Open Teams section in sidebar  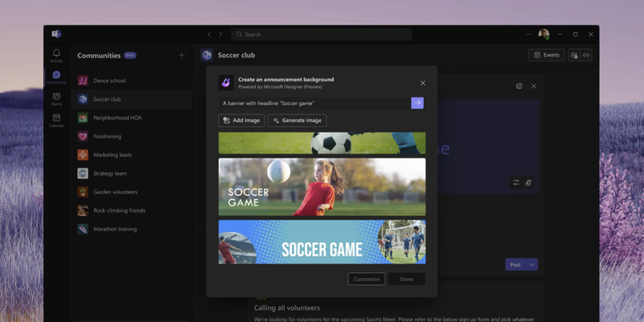[56, 98]
